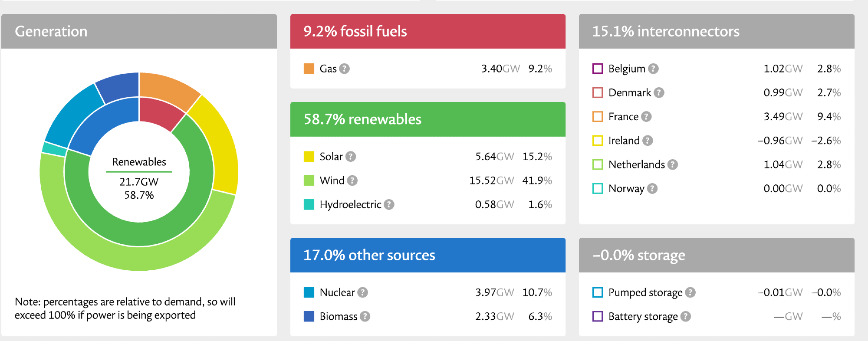868x341 pixels.
Task: Click the Norway help icon
Action: (652, 188)
